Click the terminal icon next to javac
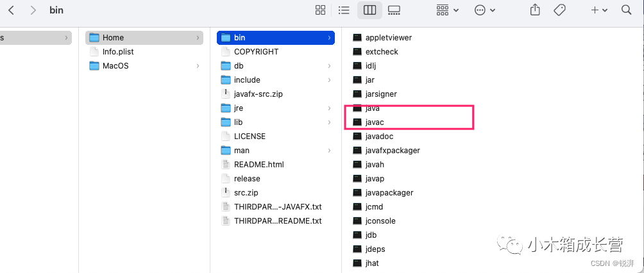The width and height of the screenshot is (644, 273). click(x=357, y=122)
